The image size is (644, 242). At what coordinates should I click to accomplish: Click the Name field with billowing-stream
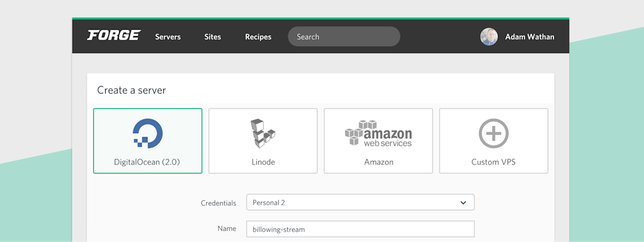click(x=360, y=229)
